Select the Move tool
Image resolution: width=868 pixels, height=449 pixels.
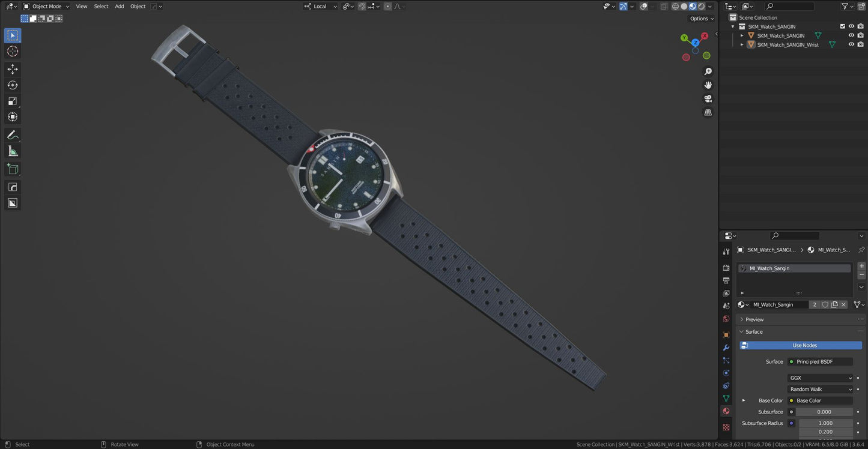click(x=12, y=69)
